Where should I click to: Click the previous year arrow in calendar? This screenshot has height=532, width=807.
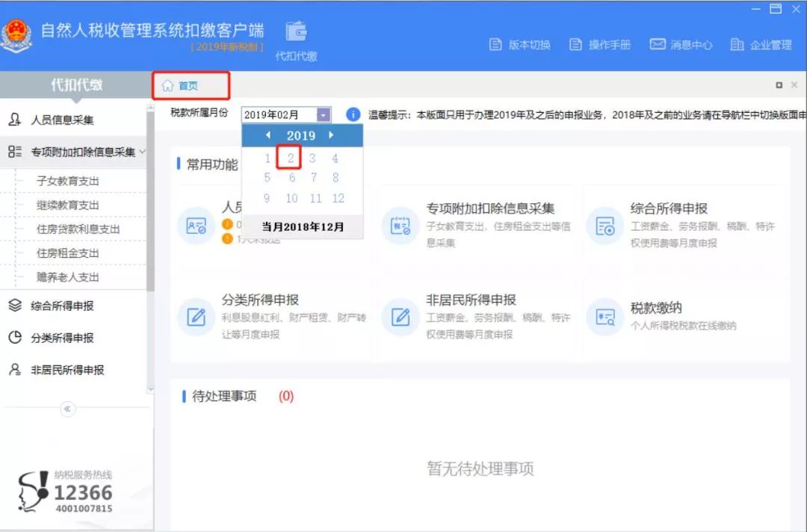pos(268,136)
